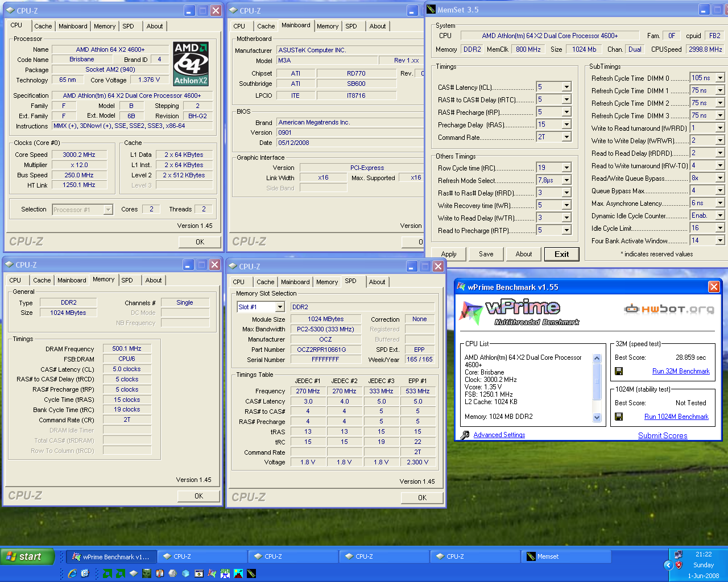Viewport: 728px width, 582px height.
Task: Click the Best Score value 28.859 sec
Action: 690,357
